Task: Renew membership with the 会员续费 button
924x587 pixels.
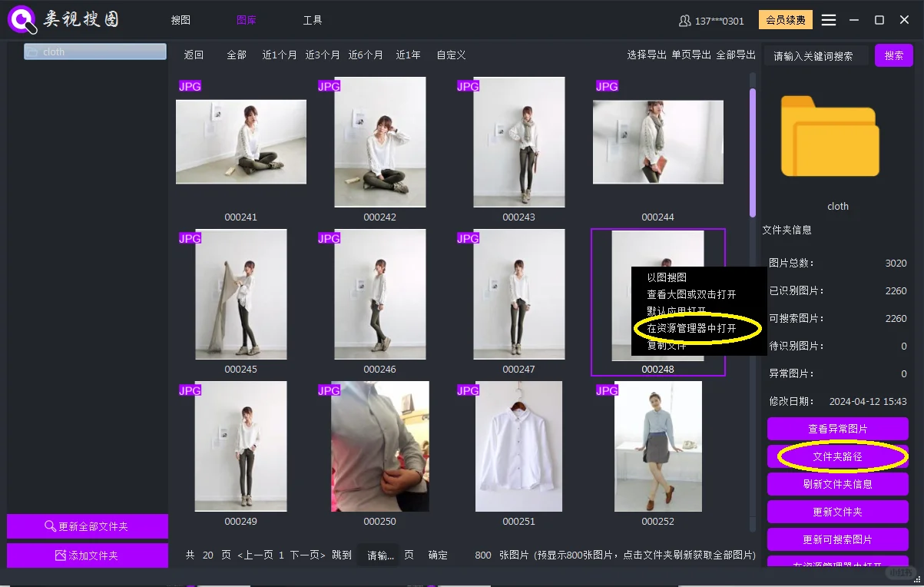Action: [785, 20]
